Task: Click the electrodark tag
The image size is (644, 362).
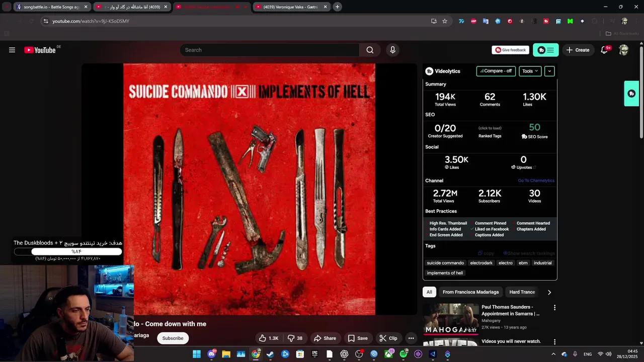Action: [x=481, y=263]
